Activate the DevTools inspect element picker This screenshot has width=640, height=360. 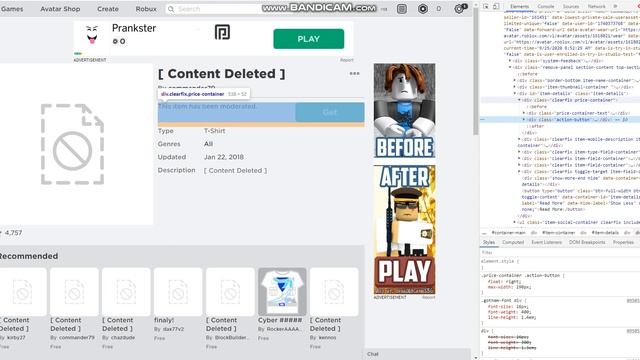(x=486, y=6)
